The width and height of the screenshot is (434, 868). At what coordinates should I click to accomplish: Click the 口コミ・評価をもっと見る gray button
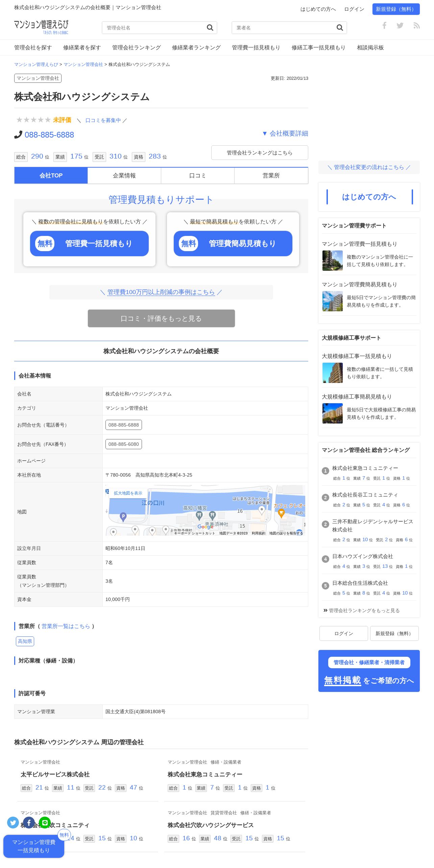161,318
